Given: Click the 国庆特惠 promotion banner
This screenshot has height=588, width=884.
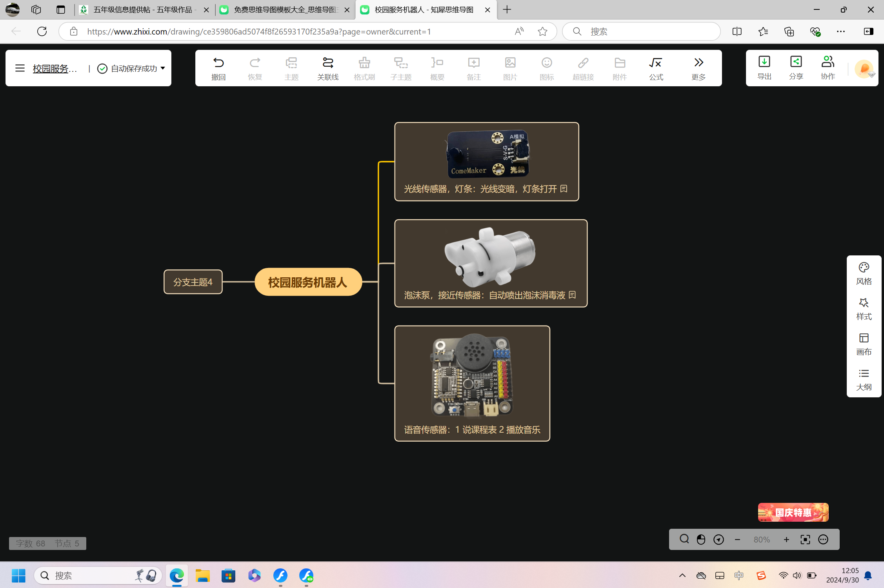Looking at the screenshot, I should [793, 512].
